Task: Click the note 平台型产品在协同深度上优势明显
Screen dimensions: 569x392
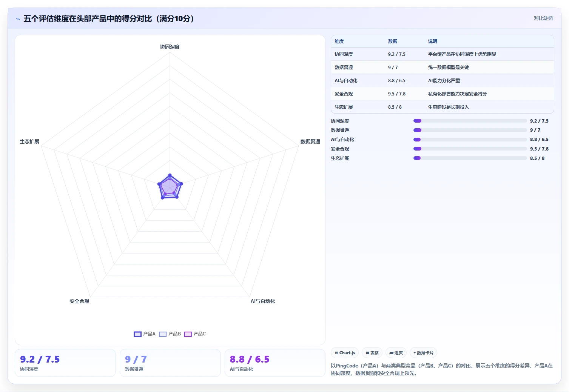Action: click(462, 54)
